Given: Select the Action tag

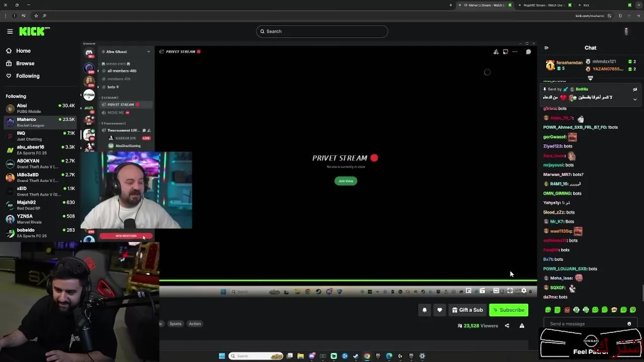Looking at the screenshot, I should [195, 324].
